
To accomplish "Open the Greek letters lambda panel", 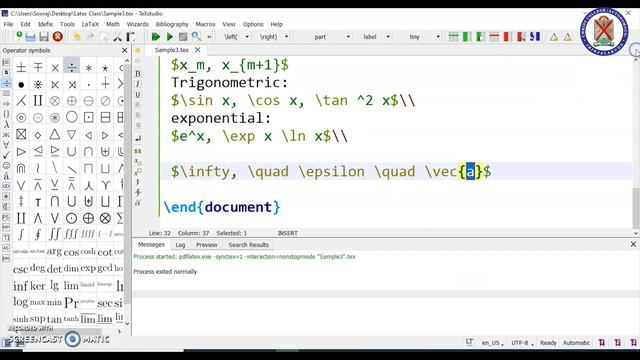I will (x=6, y=124).
